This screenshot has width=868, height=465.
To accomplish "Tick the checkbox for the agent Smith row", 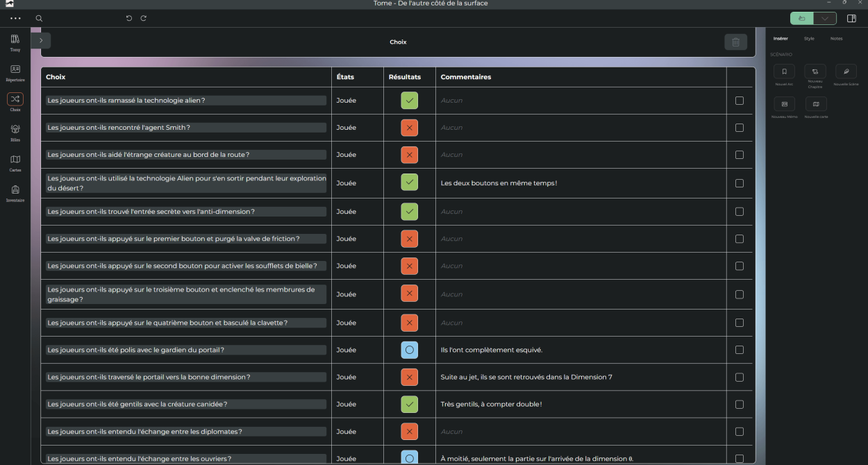I will (x=739, y=128).
